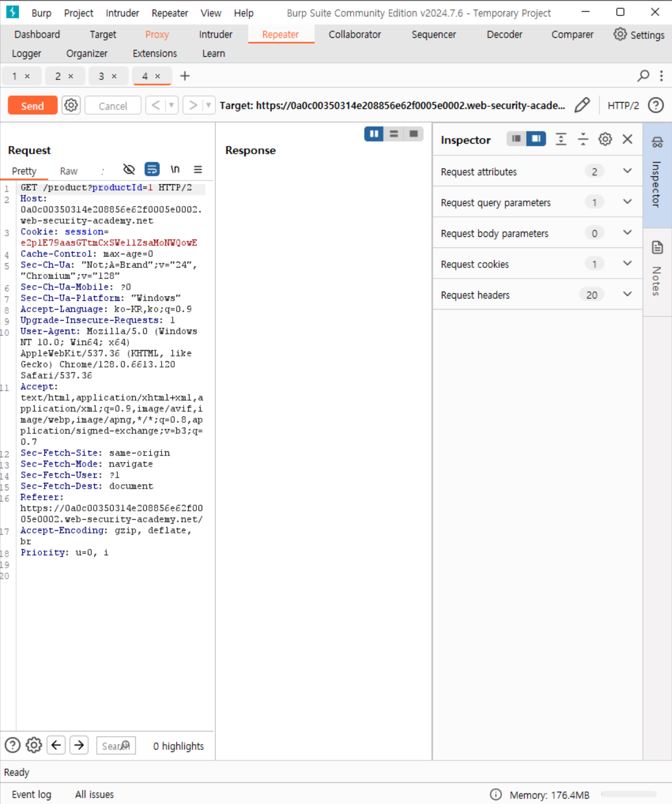
Task: Click memory info icon in status bar
Action: pos(496,795)
